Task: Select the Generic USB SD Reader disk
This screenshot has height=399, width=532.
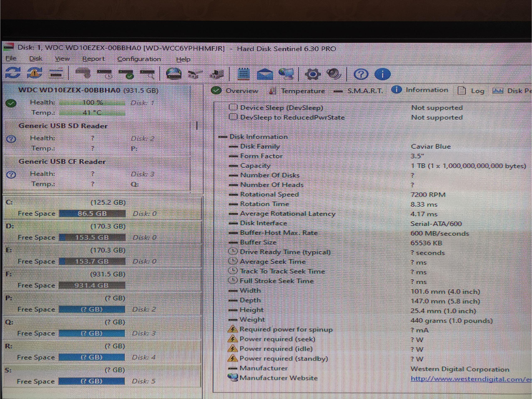Action: pos(63,126)
